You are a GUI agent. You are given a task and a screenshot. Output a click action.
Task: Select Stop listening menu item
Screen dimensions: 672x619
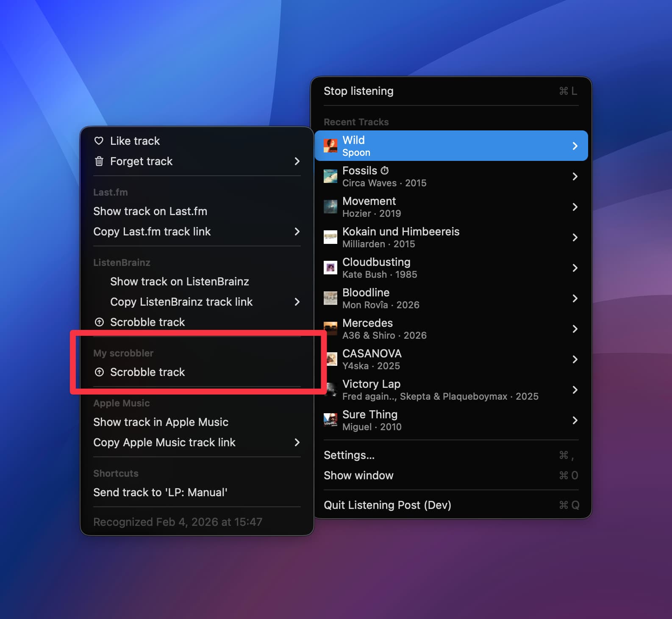[358, 91]
